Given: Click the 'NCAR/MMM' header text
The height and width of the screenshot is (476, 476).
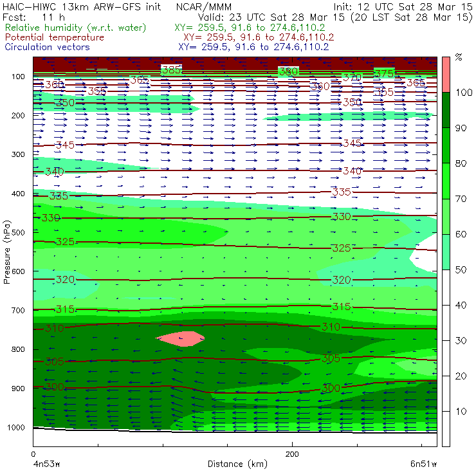Looking at the screenshot, I should point(204,6).
